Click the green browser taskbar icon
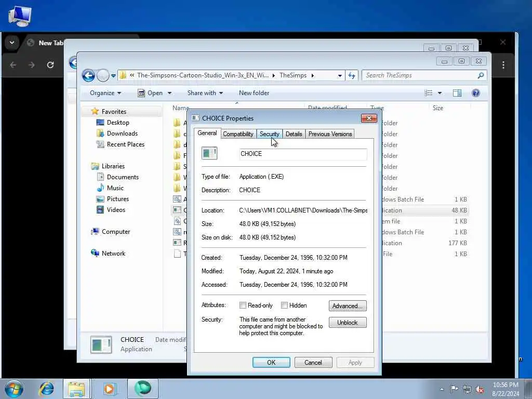This screenshot has height=399, width=532. pos(142,389)
